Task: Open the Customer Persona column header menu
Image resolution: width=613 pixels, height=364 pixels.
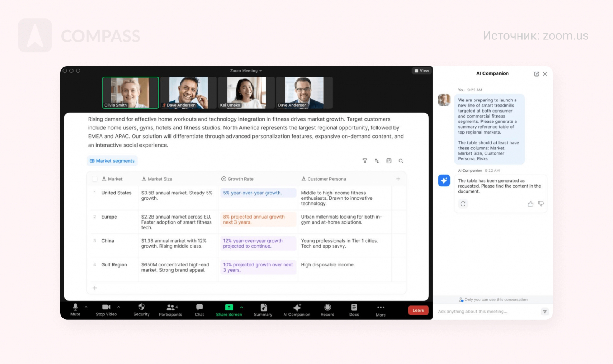Action: (x=323, y=179)
